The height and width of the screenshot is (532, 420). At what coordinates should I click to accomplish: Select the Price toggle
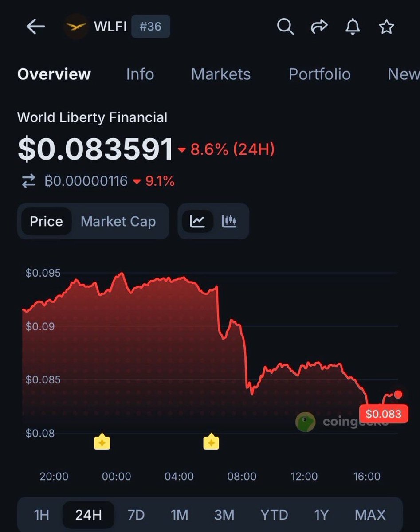click(46, 221)
